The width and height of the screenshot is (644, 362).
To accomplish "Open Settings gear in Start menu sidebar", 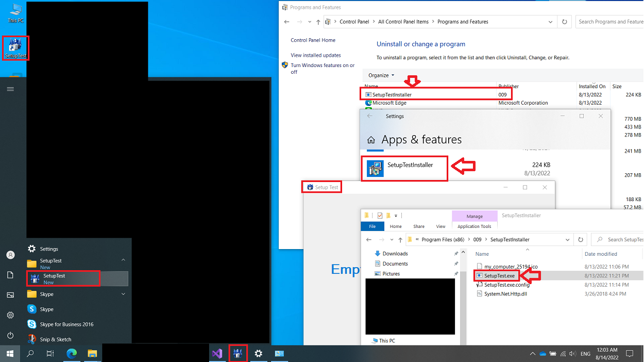I will coord(10,315).
